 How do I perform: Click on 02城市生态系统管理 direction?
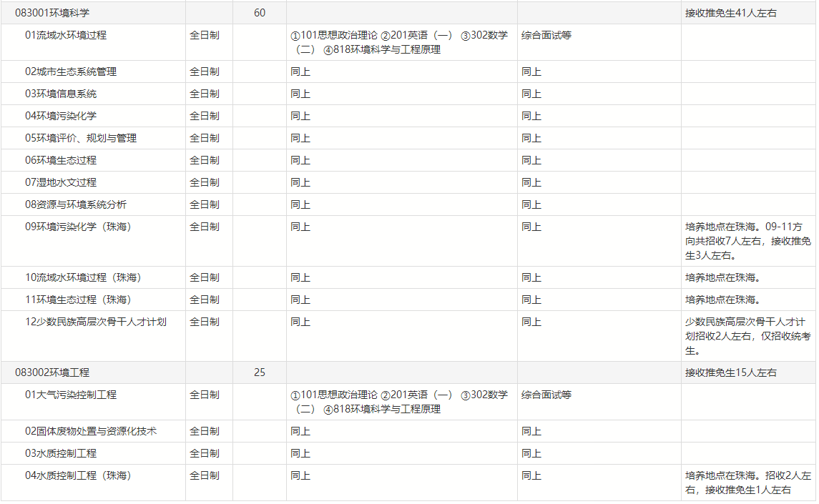tap(71, 71)
